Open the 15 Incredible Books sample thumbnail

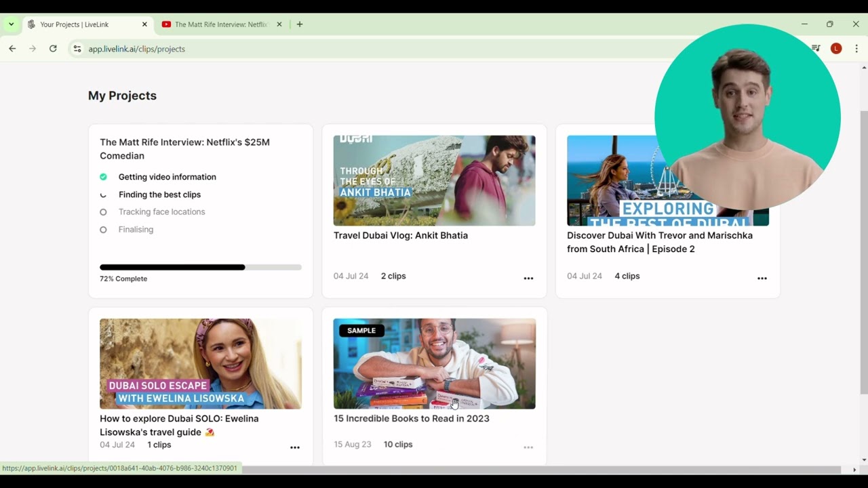pos(434,364)
